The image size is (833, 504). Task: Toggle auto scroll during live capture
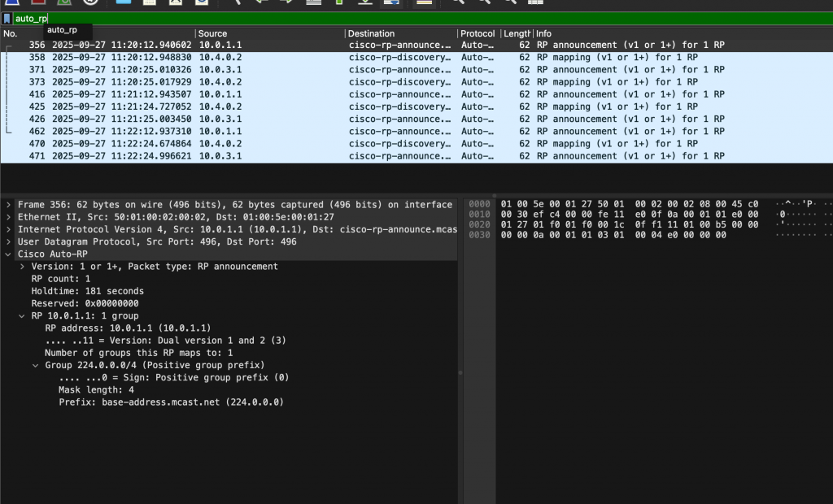[x=391, y=2]
